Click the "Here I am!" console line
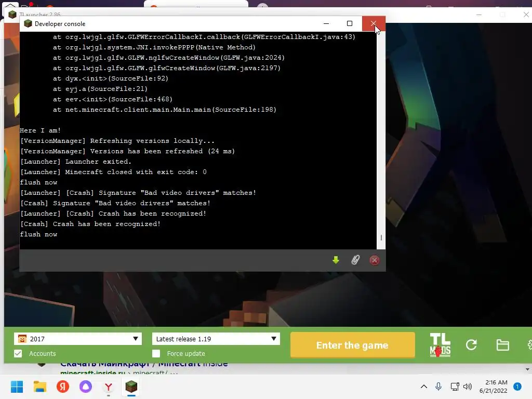Viewport: 532px width, 399px height. tap(41, 130)
